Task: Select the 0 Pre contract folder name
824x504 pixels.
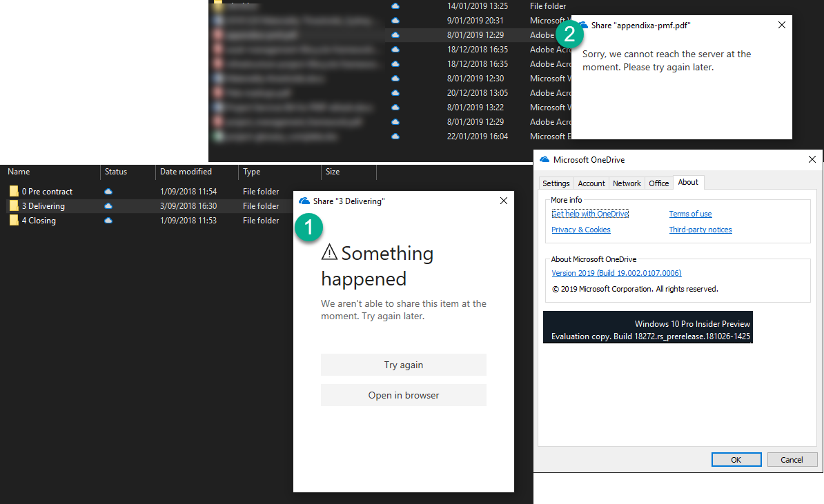Action: (x=47, y=192)
